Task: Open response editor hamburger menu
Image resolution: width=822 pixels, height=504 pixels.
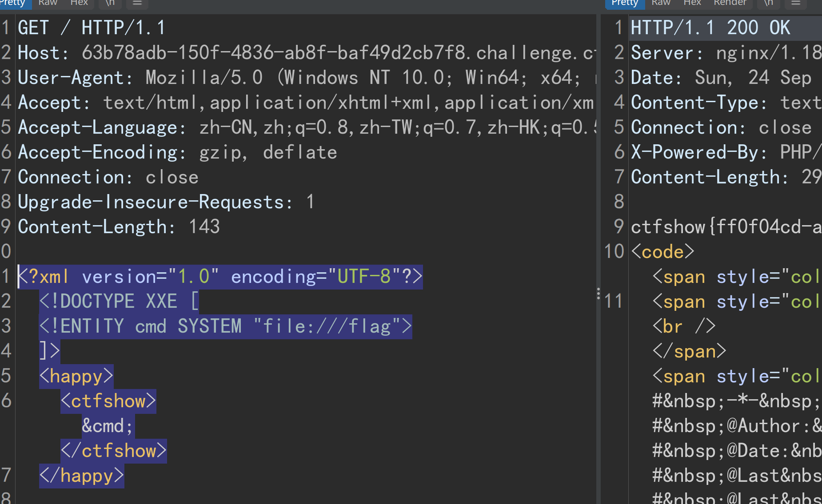Action: point(796,3)
